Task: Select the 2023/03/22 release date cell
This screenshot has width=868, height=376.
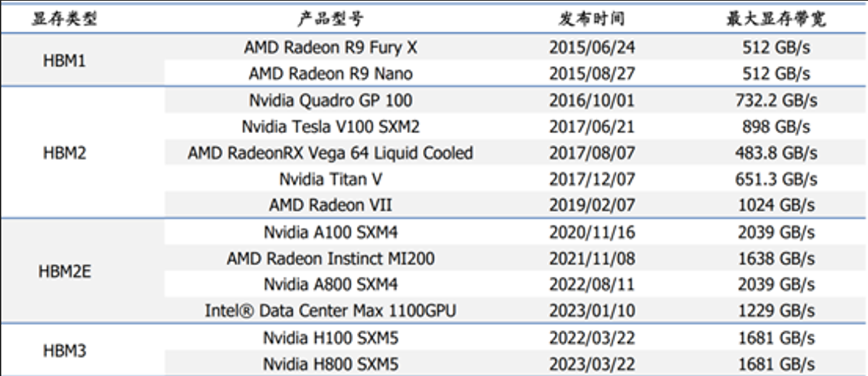Action: [x=592, y=364]
